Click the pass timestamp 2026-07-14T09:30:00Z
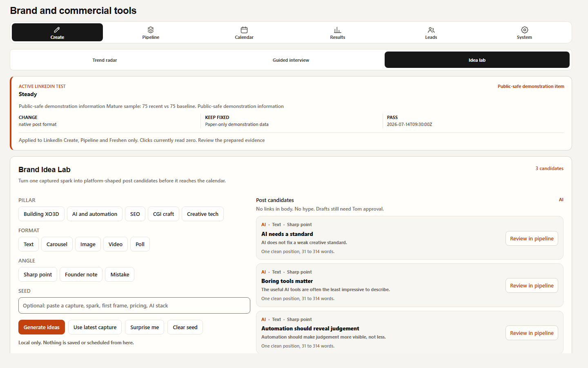Image resolution: width=588 pixels, height=368 pixels. (410, 124)
